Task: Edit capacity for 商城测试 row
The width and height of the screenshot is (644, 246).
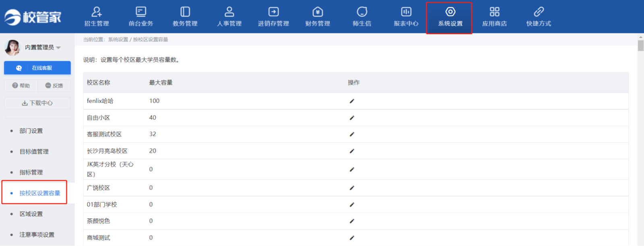Action: [x=352, y=238]
